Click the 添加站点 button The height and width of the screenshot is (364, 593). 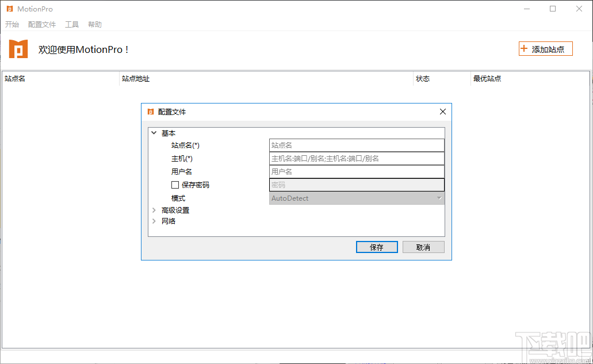pos(545,48)
